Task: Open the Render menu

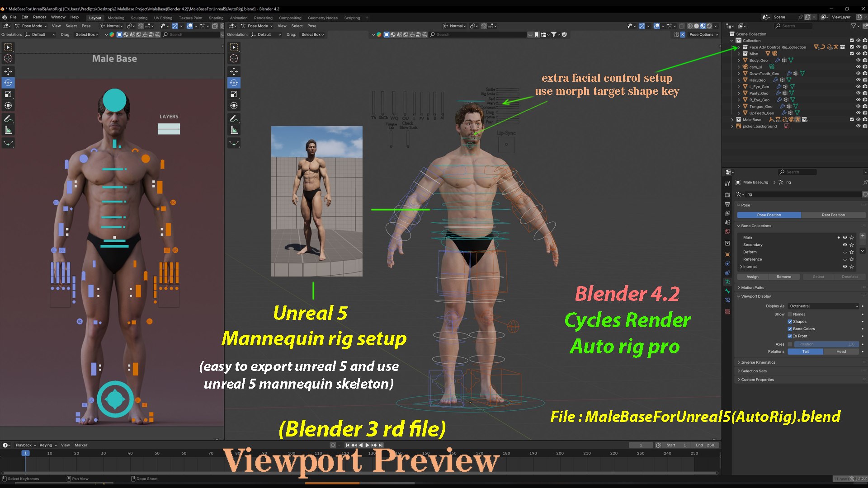Action: pos(39,17)
